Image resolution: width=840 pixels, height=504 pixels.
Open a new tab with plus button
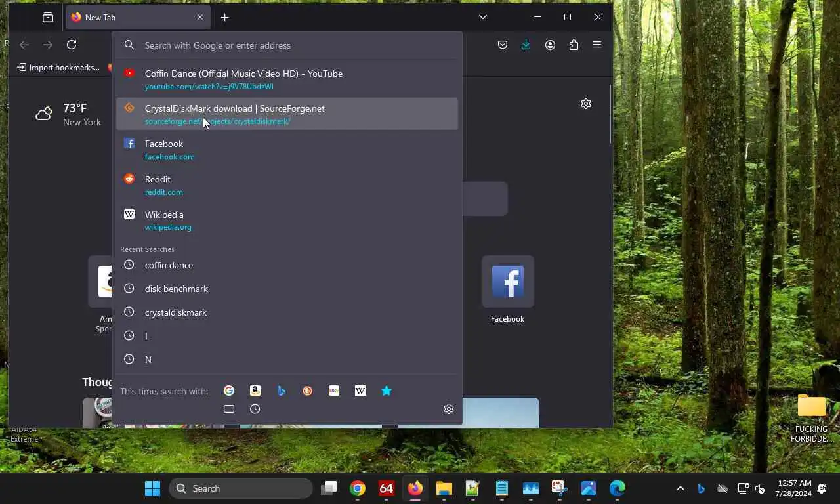225,17
